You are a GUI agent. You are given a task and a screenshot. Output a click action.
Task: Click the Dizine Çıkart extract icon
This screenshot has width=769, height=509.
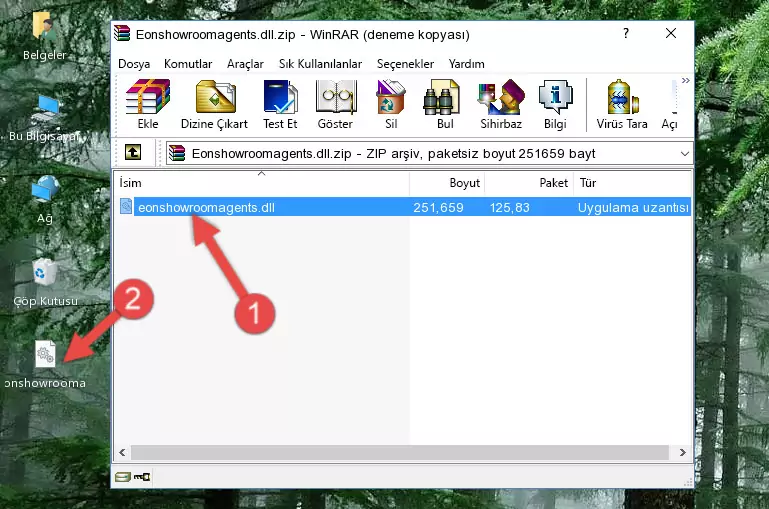(214, 104)
